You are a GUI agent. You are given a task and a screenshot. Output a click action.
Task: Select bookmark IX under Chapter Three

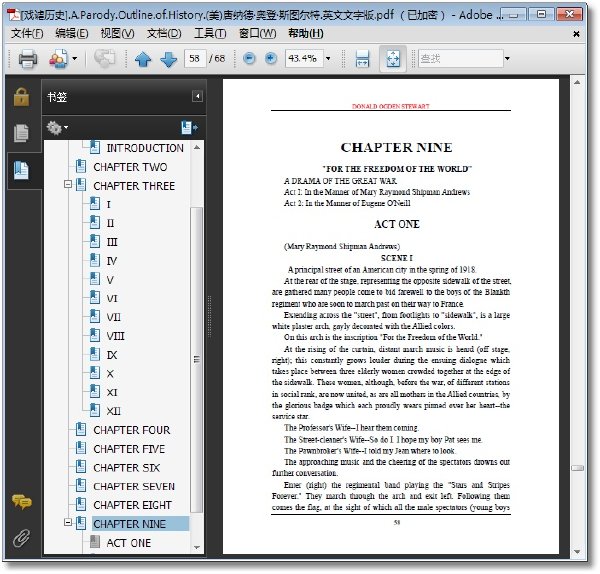click(112, 355)
